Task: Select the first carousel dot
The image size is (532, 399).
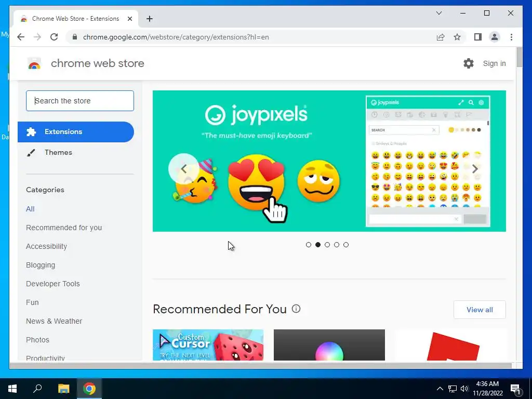Action: 309,245
